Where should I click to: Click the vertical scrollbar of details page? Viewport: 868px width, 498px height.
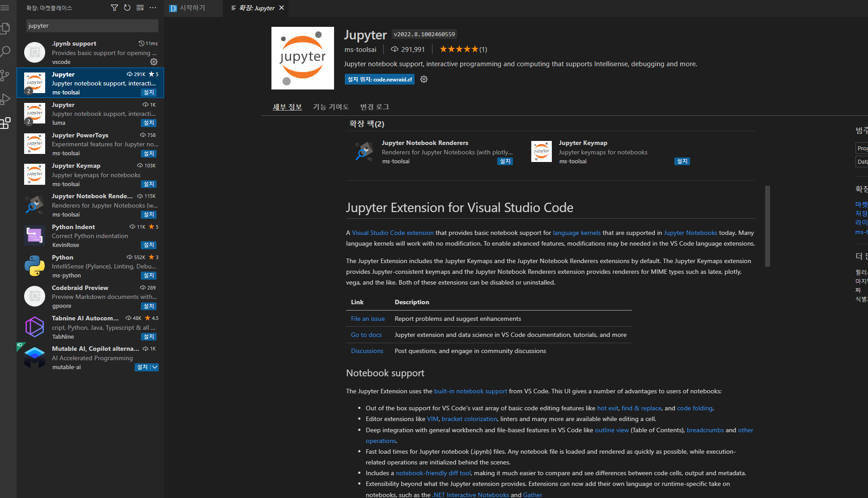[x=767, y=226]
